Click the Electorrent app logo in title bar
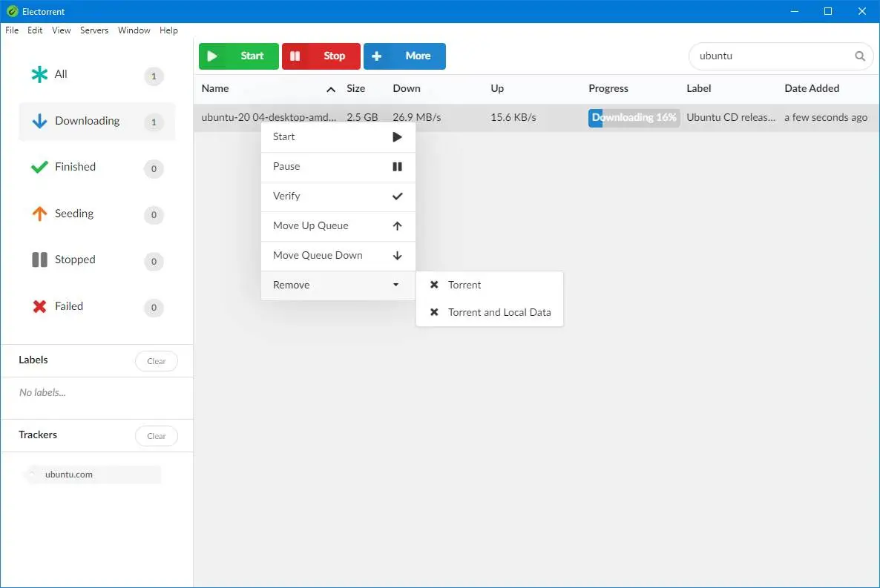880x588 pixels. coord(13,11)
